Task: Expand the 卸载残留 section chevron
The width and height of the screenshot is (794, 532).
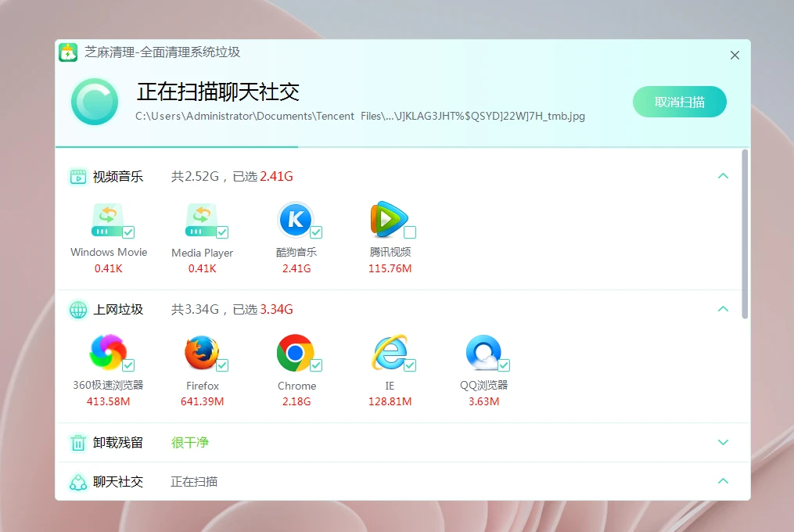Action: coord(723,442)
